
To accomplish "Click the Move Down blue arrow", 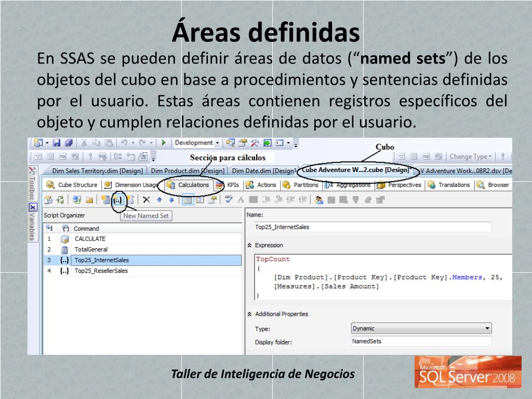I will click(x=171, y=200).
